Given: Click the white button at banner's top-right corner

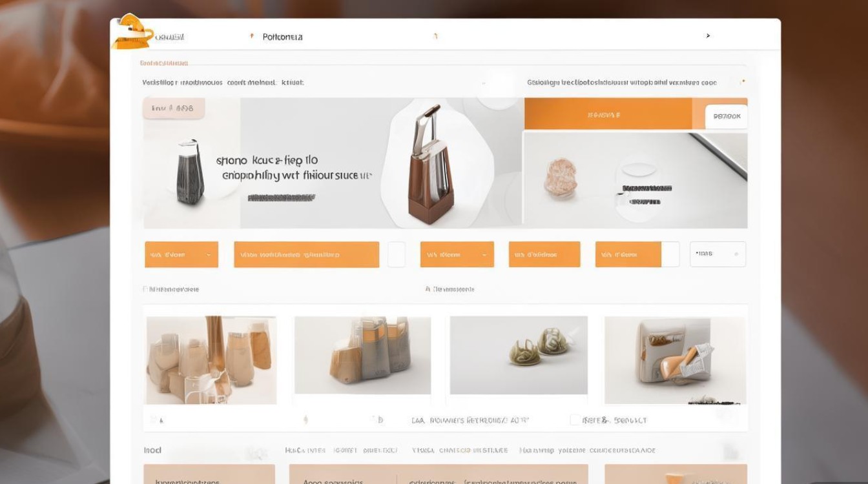Looking at the screenshot, I should click(x=727, y=117).
